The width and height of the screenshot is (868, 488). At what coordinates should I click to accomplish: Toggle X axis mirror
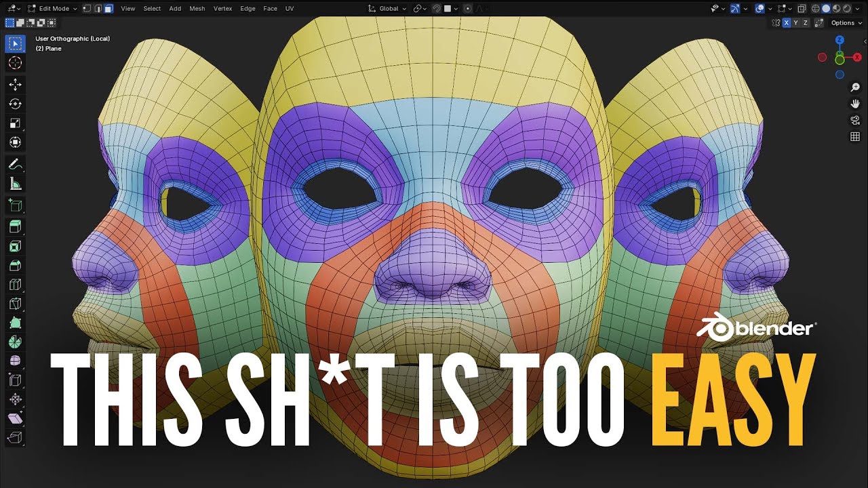pos(787,23)
